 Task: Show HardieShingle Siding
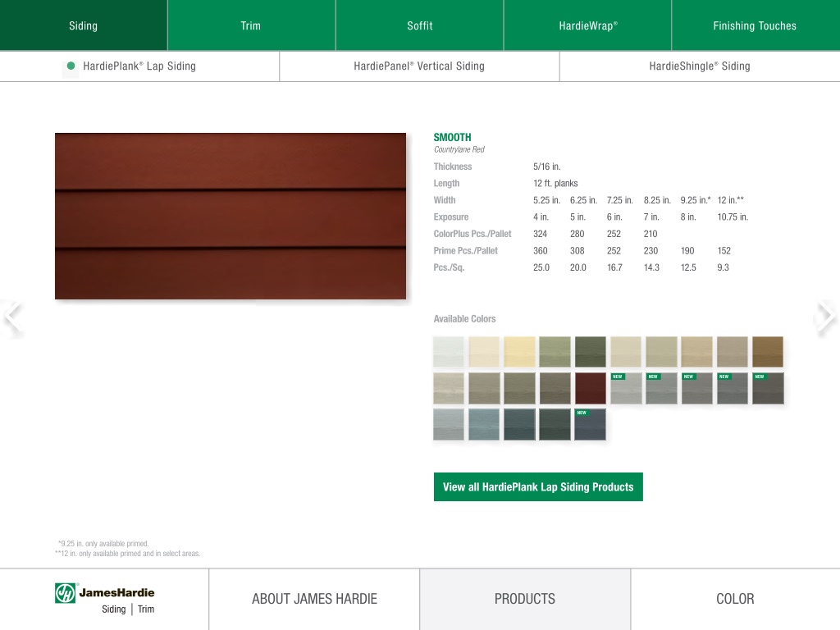pyautogui.click(x=700, y=66)
